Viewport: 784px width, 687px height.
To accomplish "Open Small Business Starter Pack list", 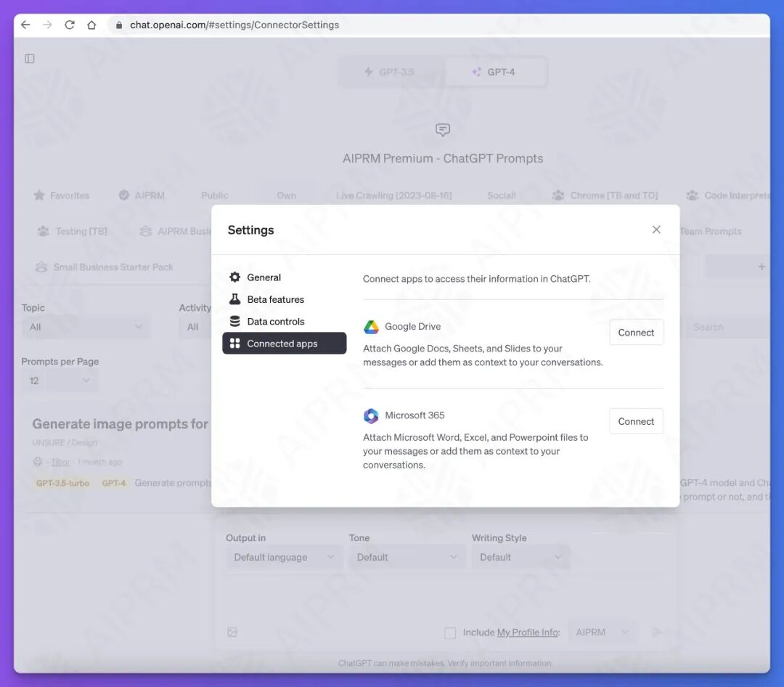I will [x=104, y=267].
